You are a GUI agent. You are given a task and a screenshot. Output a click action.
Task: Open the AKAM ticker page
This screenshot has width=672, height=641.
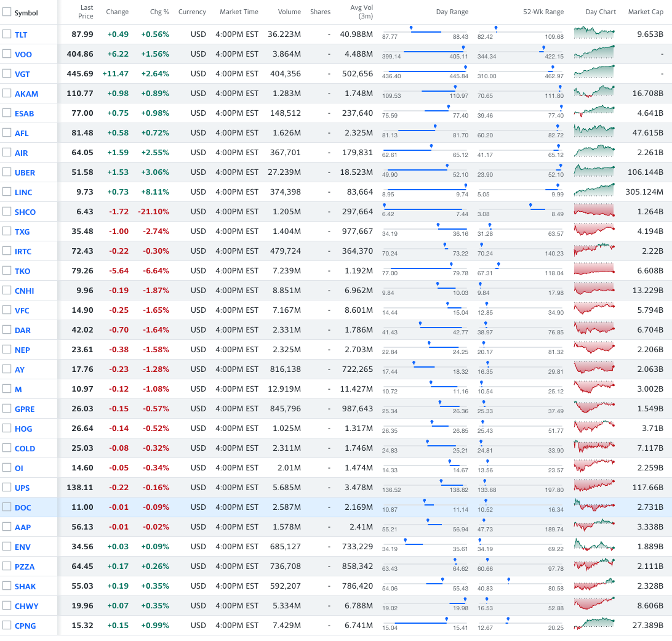[26, 94]
